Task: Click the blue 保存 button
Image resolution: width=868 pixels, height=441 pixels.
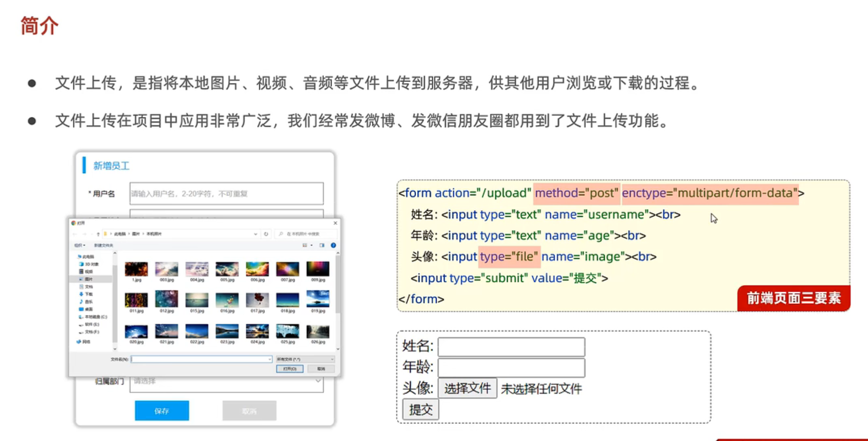Action: tap(162, 411)
